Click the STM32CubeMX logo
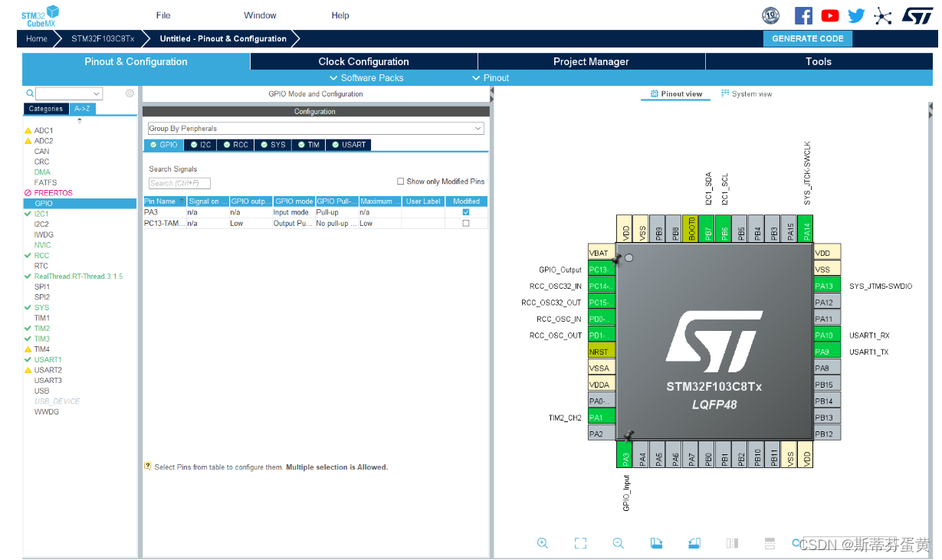The height and width of the screenshot is (560, 942). click(x=40, y=15)
